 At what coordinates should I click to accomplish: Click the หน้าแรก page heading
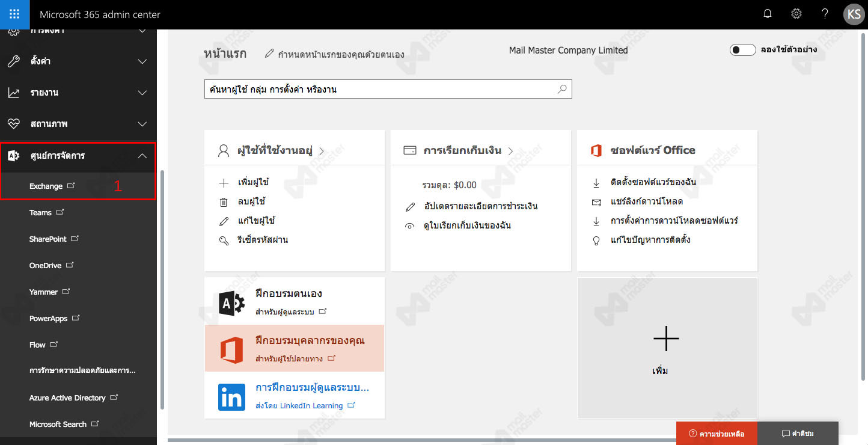[x=225, y=54]
